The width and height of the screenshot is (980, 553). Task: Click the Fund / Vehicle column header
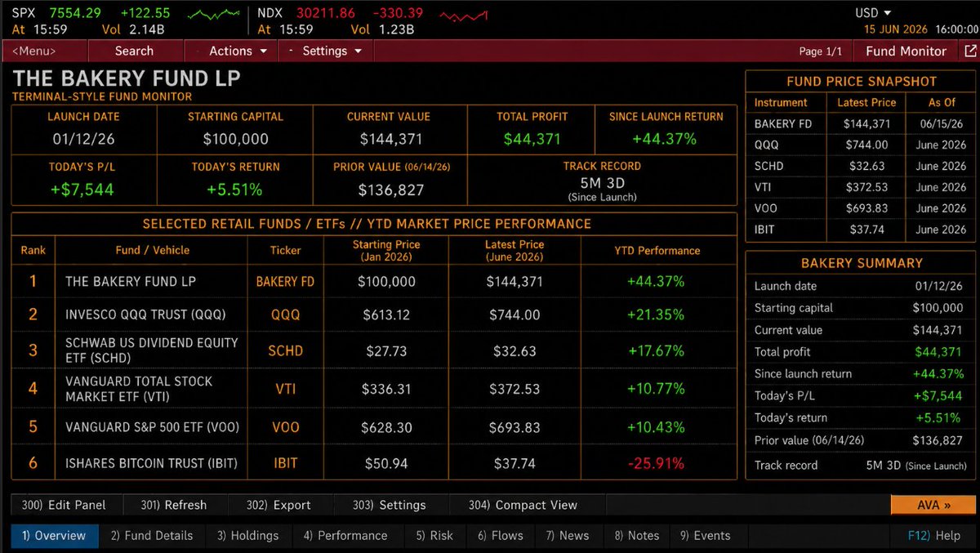coord(153,250)
